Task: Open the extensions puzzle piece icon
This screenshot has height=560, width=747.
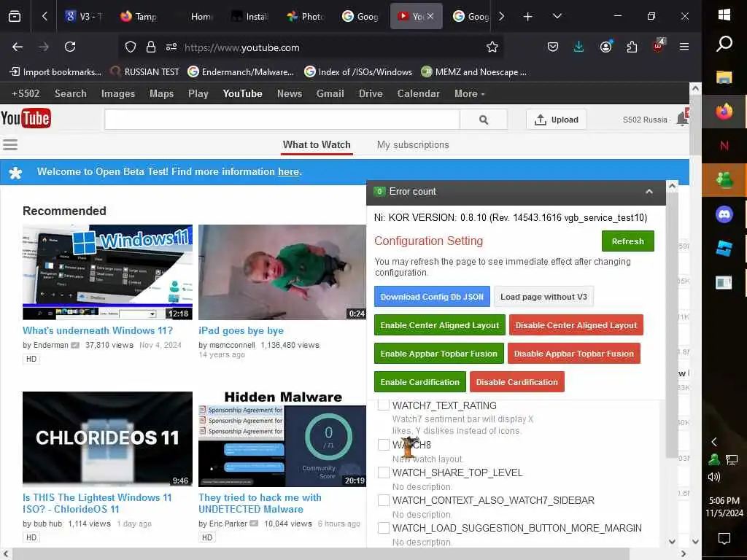Action: 632,47
